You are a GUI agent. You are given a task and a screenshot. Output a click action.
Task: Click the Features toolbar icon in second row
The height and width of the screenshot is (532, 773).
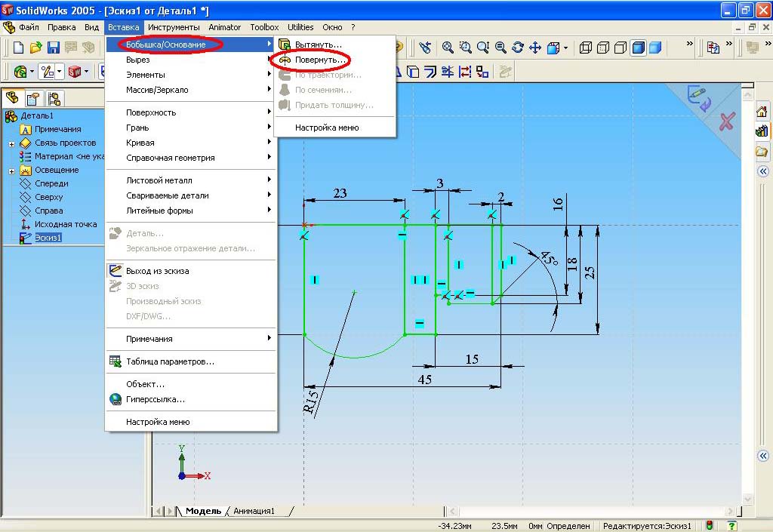[20, 72]
